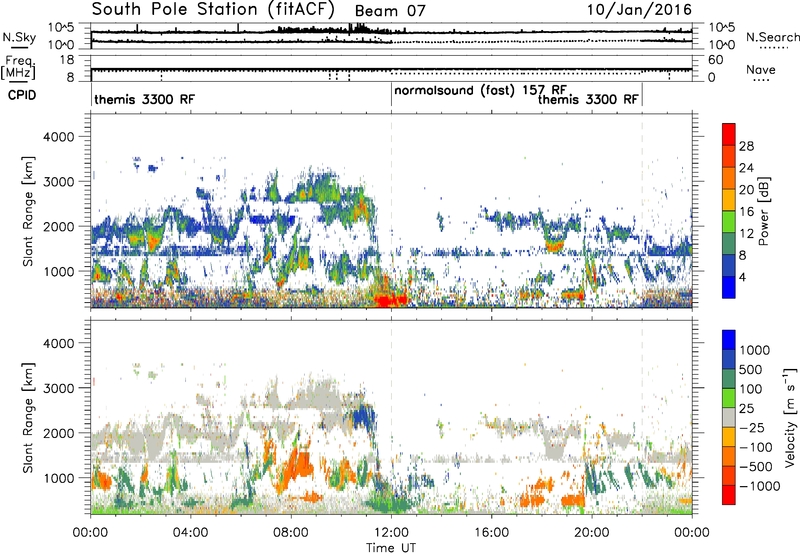Click the '3000' tick of the velocity panel
The image size is (800, 554).
point(58,388)
